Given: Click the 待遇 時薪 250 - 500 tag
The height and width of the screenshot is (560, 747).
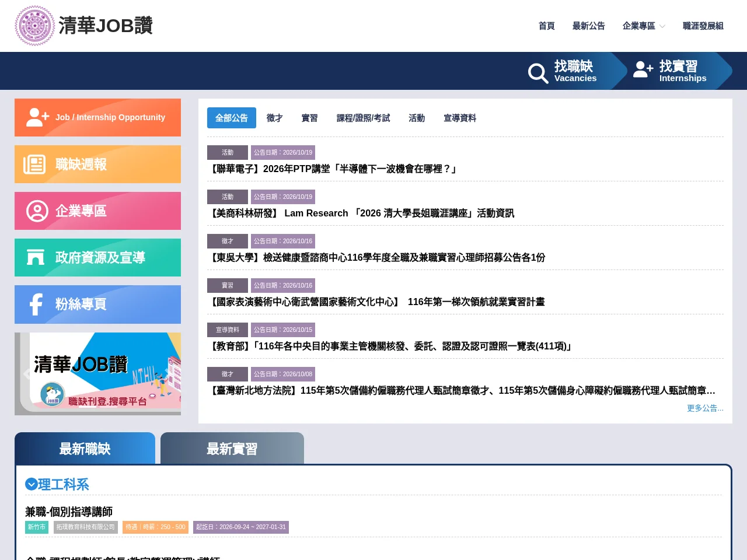Looking at the screenshot, I should (x=155, y=527).
